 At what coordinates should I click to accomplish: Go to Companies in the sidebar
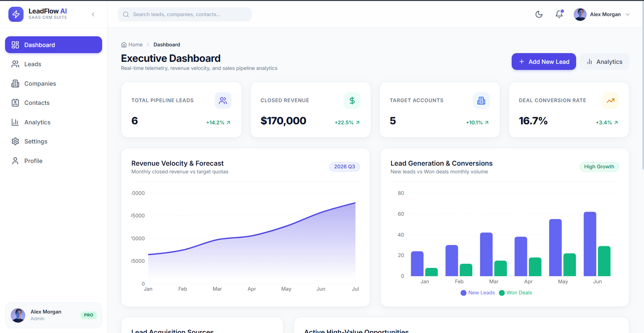pos(53,84)
